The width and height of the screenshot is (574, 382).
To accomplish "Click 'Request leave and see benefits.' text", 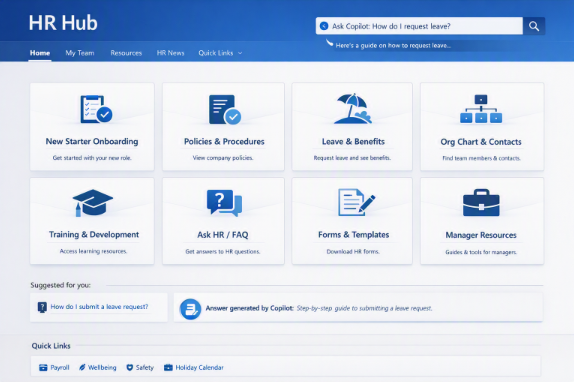I will 352,158.
